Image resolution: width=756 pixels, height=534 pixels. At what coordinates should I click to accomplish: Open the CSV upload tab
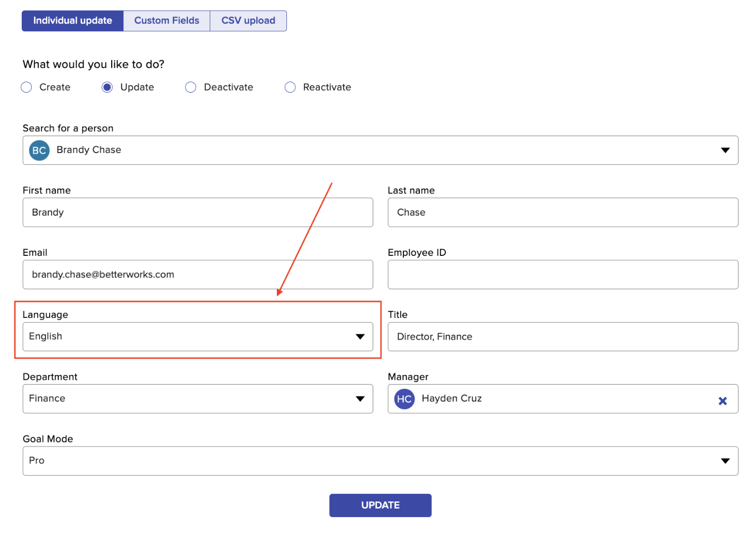tap(248, 21)
